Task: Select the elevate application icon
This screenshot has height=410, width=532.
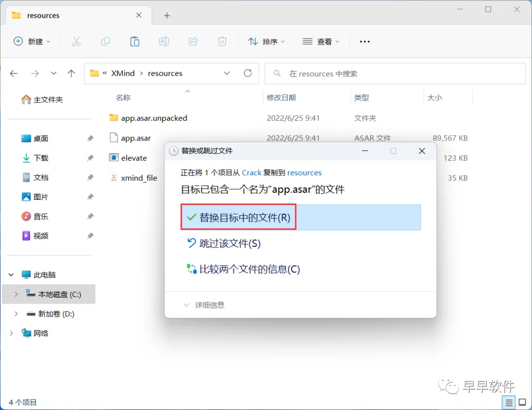Action: tap(114, 158)
